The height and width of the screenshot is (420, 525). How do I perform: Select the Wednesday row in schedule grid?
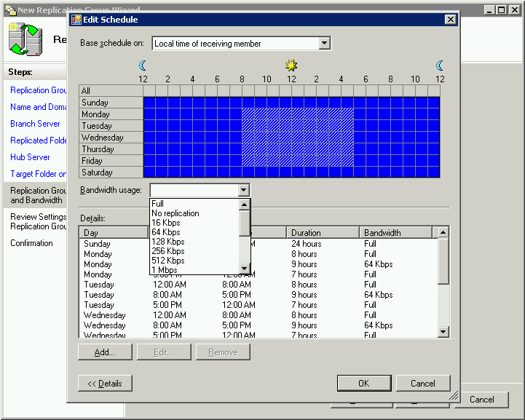(111, 138)
